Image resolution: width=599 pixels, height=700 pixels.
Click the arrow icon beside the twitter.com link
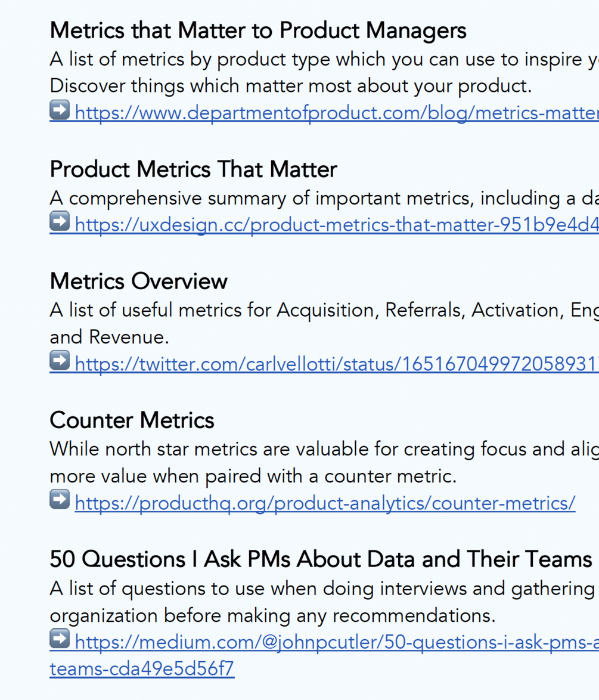coord(60,361)
